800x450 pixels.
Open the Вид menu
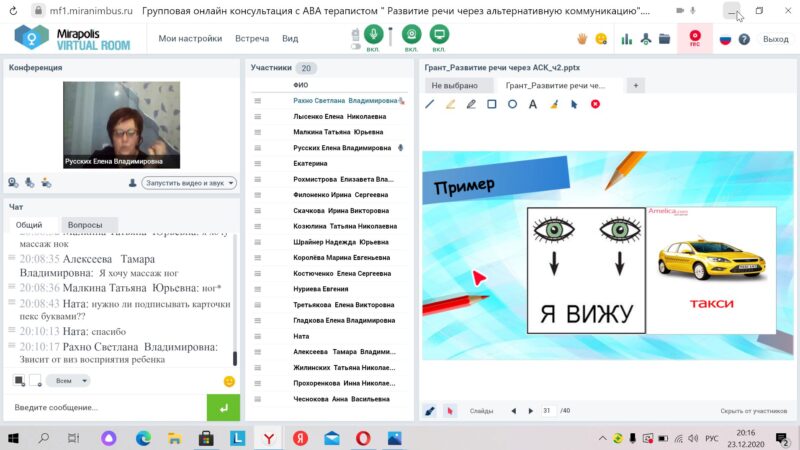coord(290,38)
